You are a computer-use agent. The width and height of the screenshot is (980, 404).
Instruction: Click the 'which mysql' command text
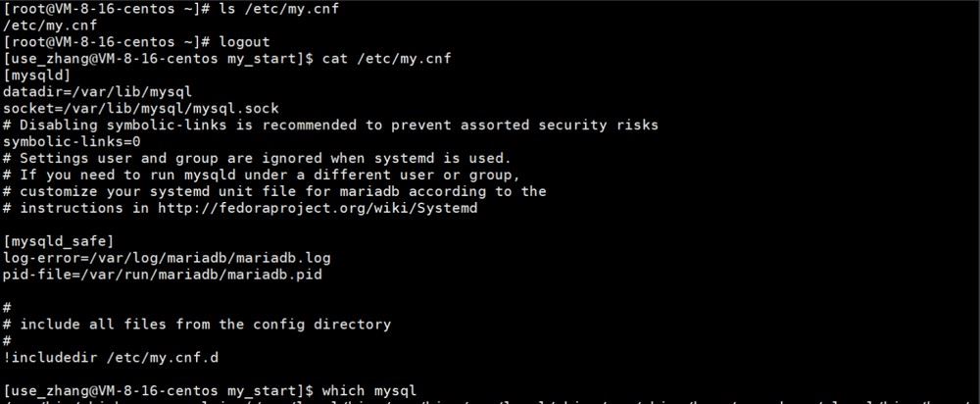coord(368,391)
